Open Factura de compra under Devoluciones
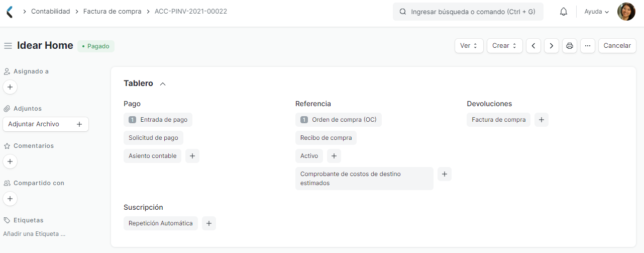 [499, 120]
